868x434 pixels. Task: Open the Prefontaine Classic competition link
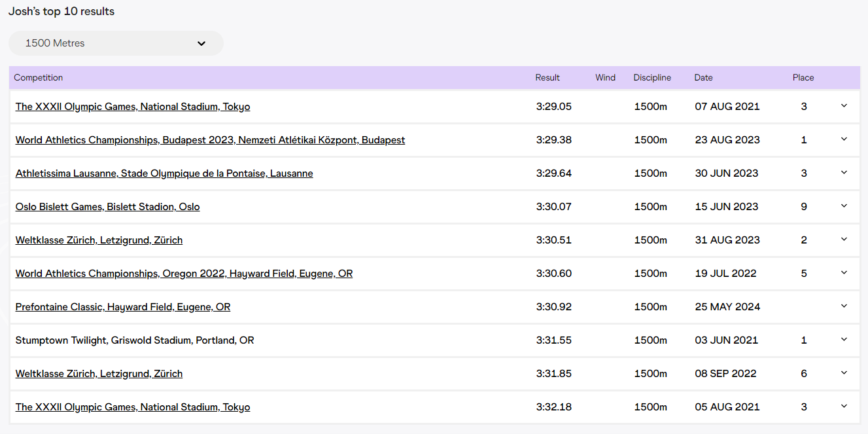pos(123,307)
